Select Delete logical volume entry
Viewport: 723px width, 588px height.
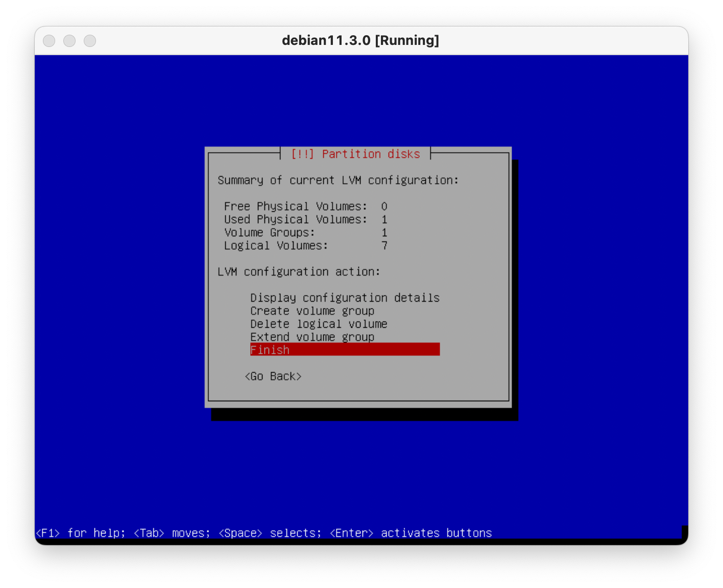319,324
